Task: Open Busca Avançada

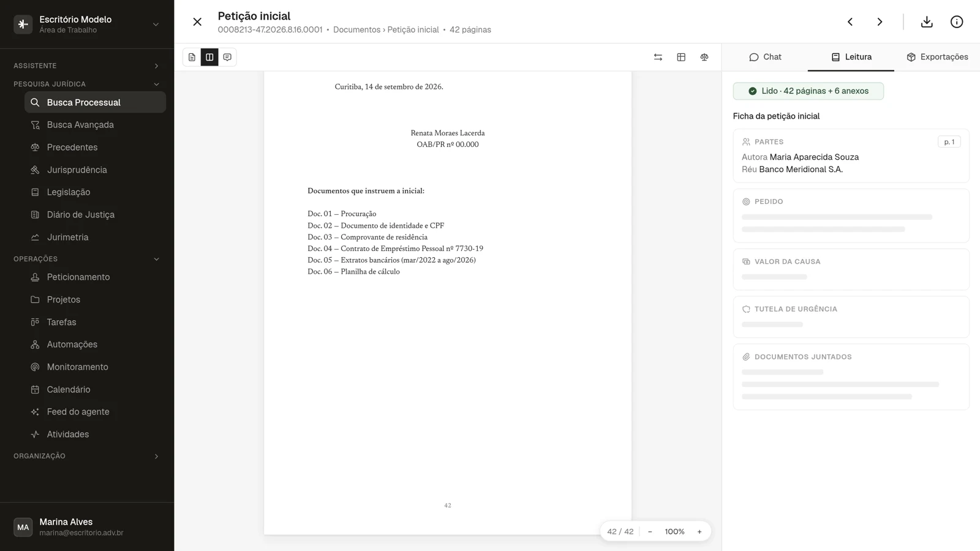Action: pos(95,125)
